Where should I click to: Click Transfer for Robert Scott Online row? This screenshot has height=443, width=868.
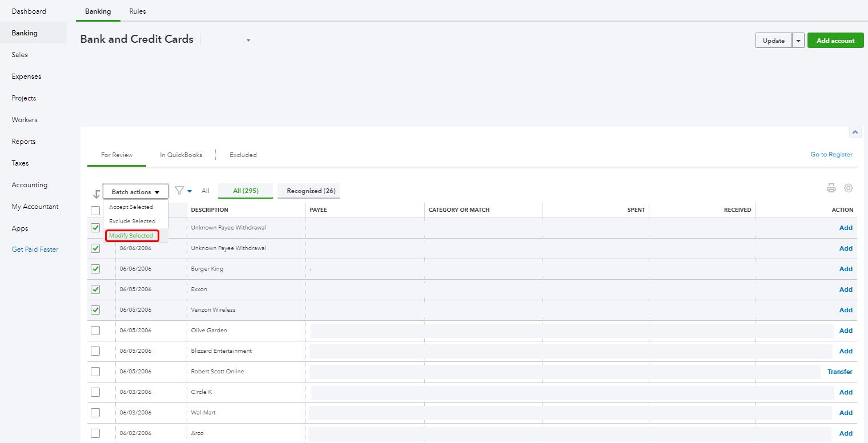point(840,372)
